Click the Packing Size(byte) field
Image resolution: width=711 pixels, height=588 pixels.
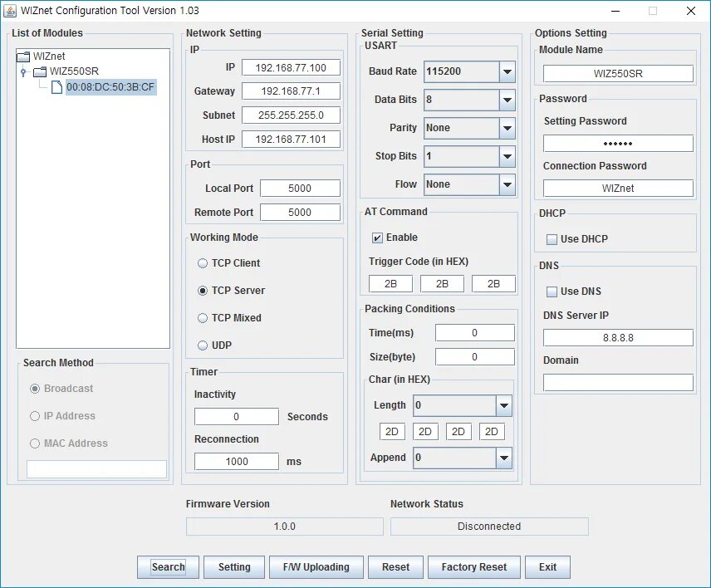coord(475,357)
